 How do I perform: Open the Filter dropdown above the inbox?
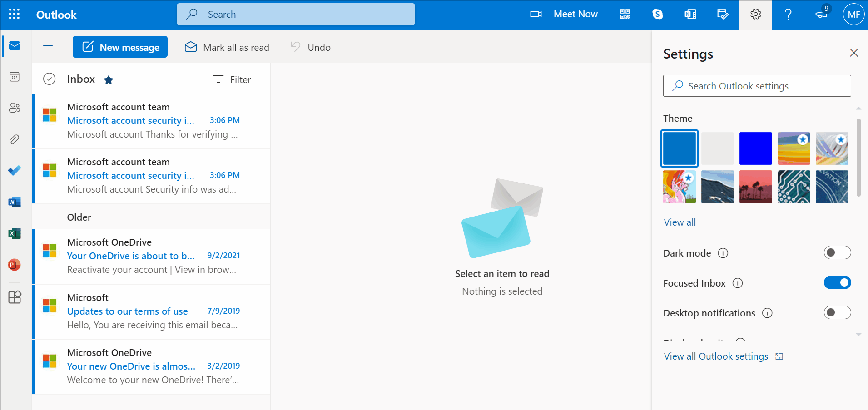coord(232,79)
